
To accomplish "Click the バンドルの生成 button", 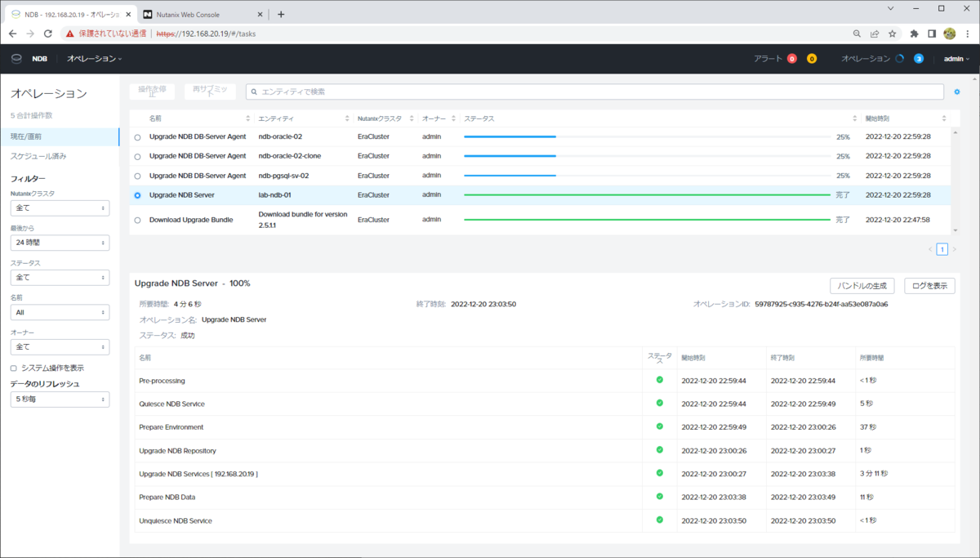I will point(862,285).
